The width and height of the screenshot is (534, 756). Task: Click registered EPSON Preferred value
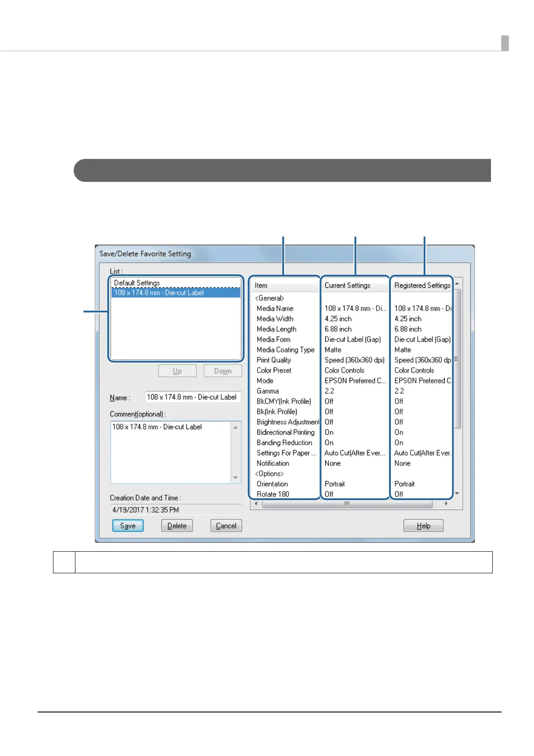point(423,381)
